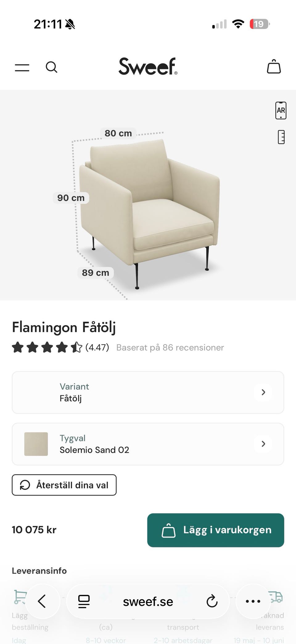Toggle the ruler dimensions icon
The image size is (296, 644).
coord(281,137)
